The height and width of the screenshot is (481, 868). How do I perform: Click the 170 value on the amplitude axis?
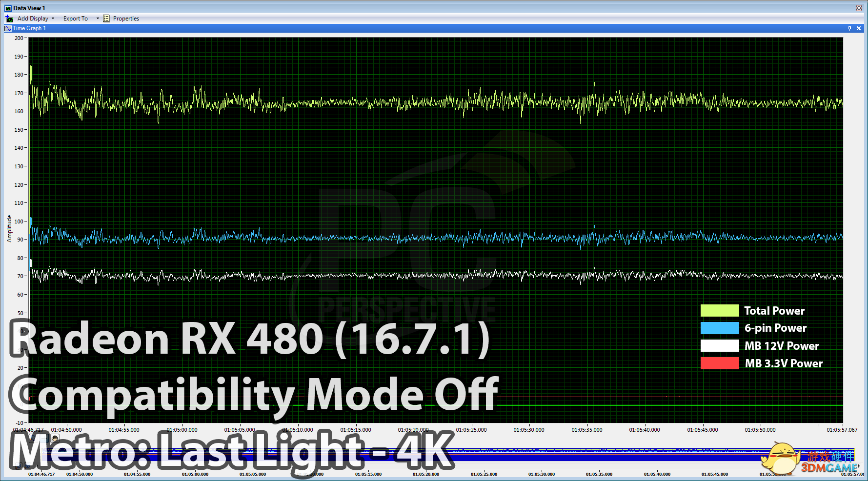tap(19, 93)
